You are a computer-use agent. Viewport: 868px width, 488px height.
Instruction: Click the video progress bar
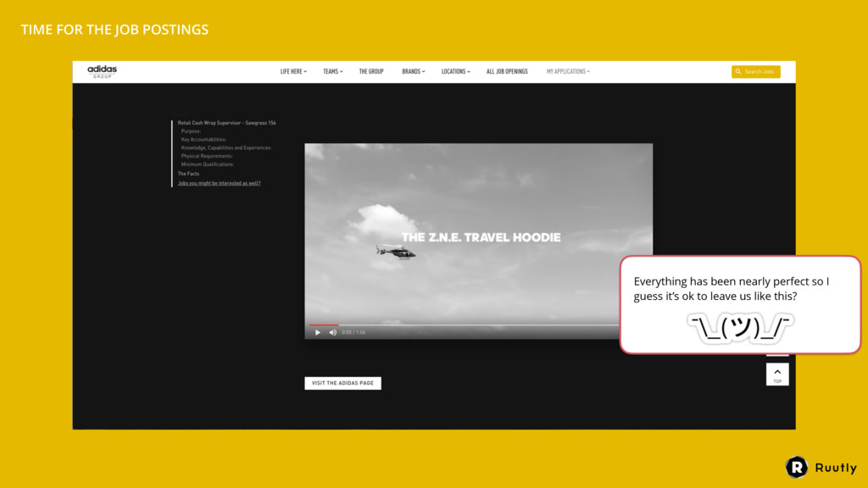pyautogui.click(x=464, y=324)
